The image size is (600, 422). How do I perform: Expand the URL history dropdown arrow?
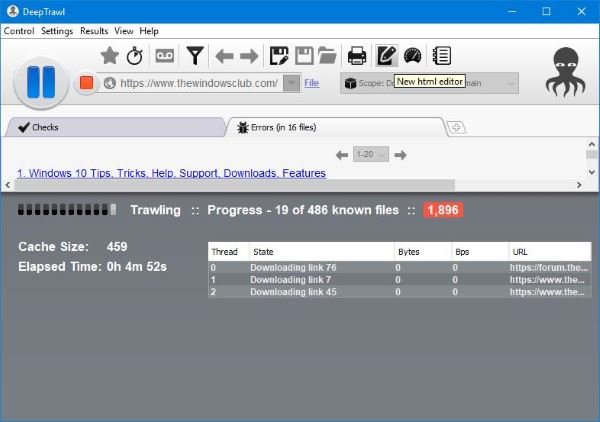tap(292, 83)
